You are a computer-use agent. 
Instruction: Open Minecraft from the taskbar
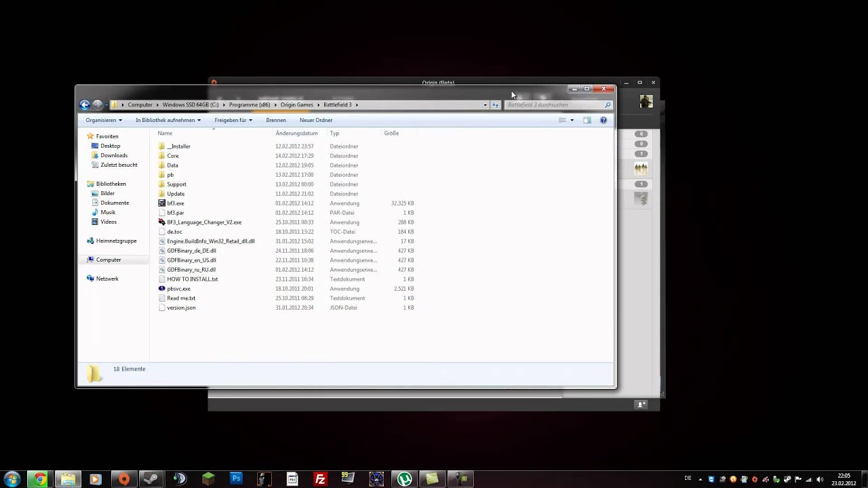coord(208,479)
